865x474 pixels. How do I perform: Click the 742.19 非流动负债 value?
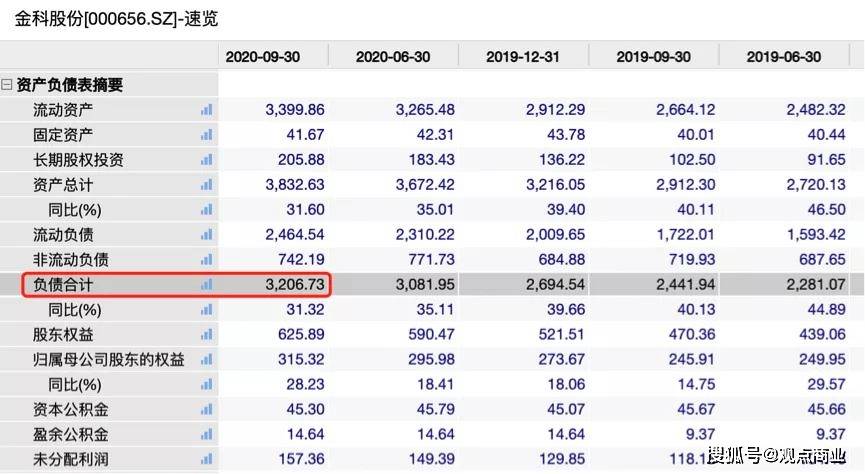coord(301,259)
